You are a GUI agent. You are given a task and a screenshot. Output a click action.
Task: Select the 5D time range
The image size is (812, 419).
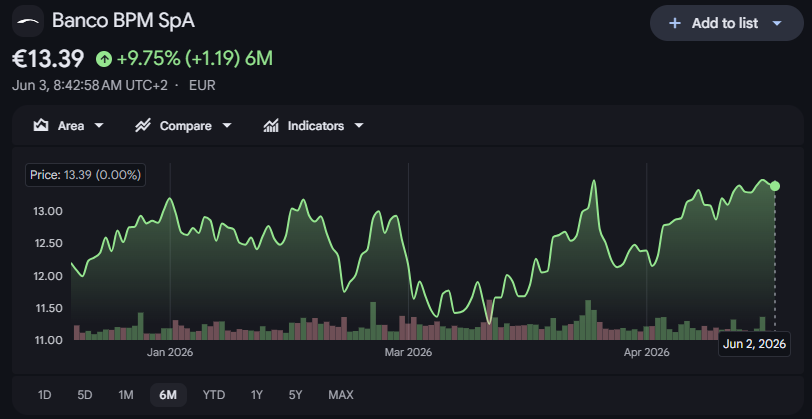pos(84,395)
